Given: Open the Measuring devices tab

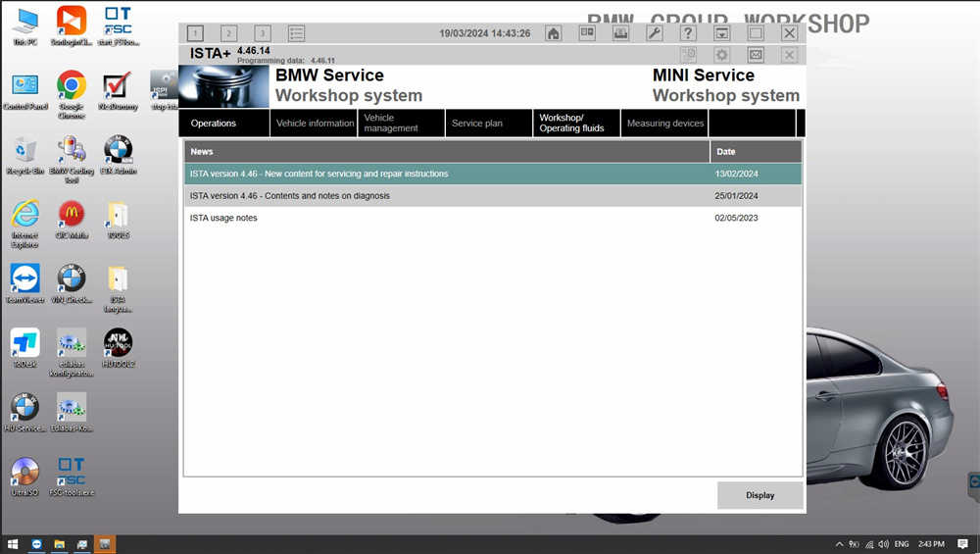Looking at the screenshot, I should (x=665, y=124).
